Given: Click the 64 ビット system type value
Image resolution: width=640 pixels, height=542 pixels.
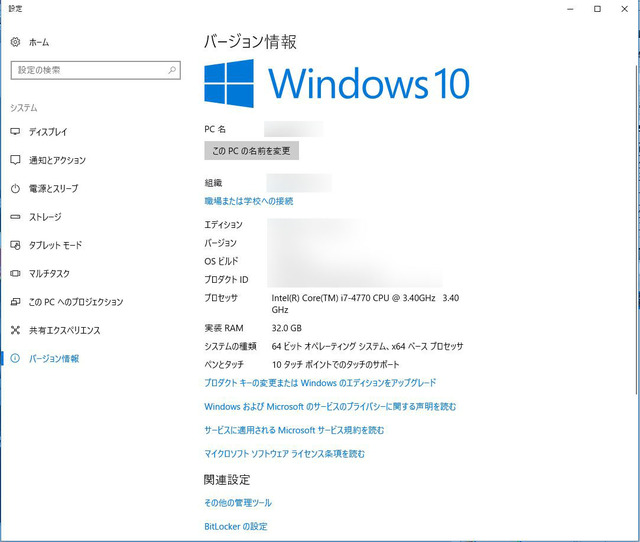Looking at the screenshot, I should tap(367, 347).
